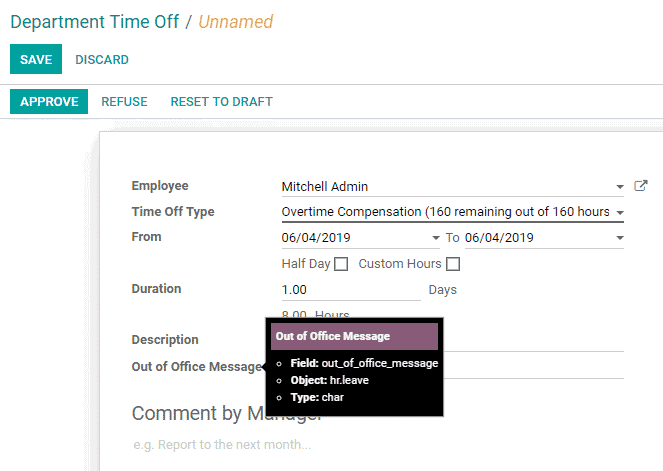Expand the Time Off Type dropdown arrow

tap(619, 213)
